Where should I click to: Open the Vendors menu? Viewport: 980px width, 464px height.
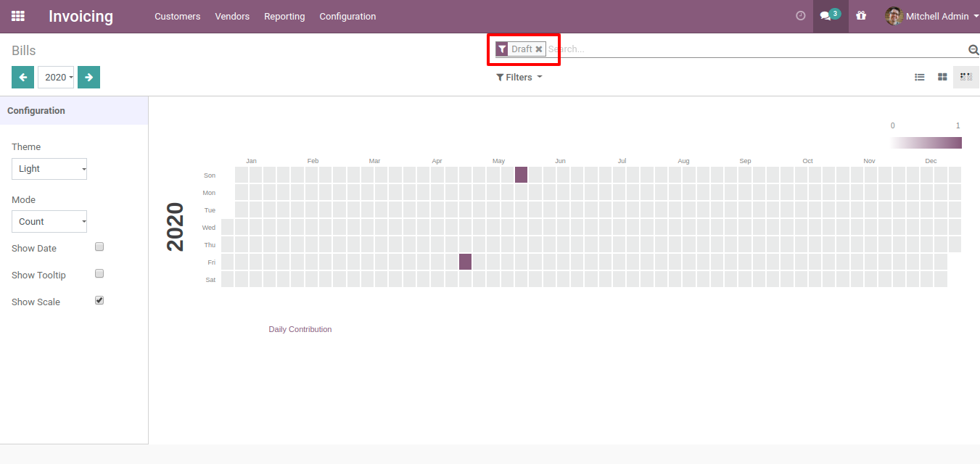[x=232, y=16]
